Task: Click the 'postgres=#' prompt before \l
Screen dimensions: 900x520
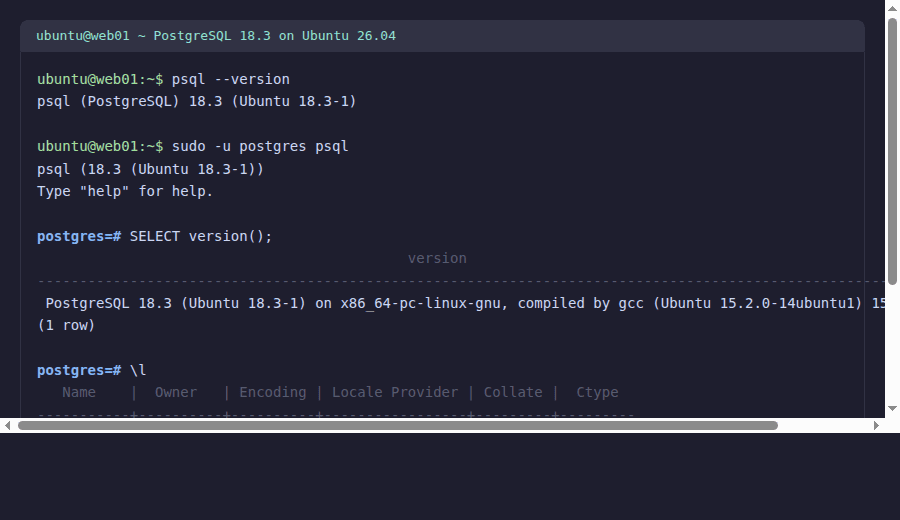Action: pyautogui.click(x=79, y=370)
